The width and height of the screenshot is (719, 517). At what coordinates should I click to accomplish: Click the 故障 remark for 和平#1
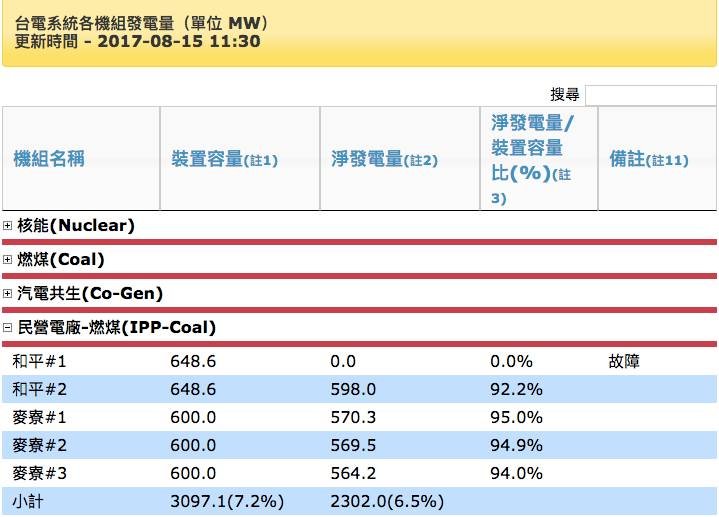[624, 361]
